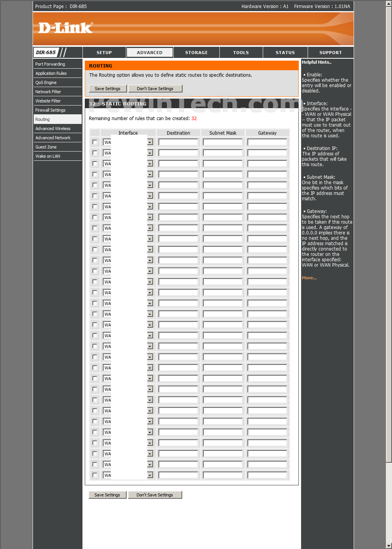Click the DIR-685 model label
Image resolution: width=392 pixels, height=549 pixels.
point(46,53)
